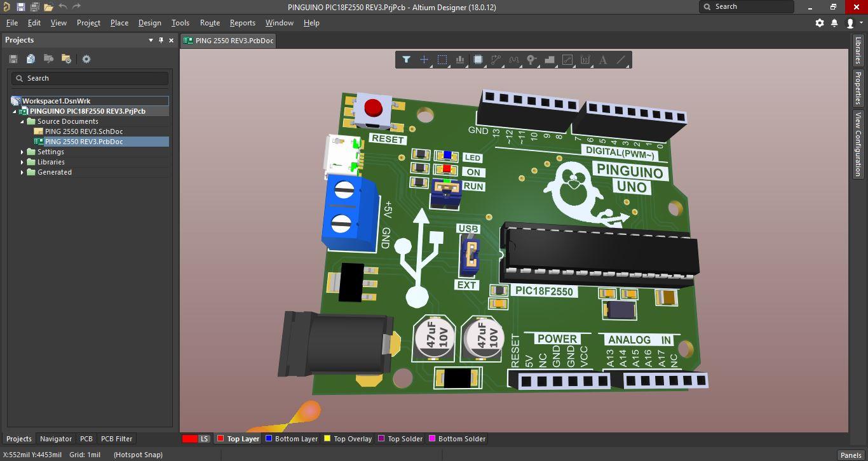Close the Projects panel
This screenshot has height=461, width=868.
pyautogui.click(x=171, y=40)
